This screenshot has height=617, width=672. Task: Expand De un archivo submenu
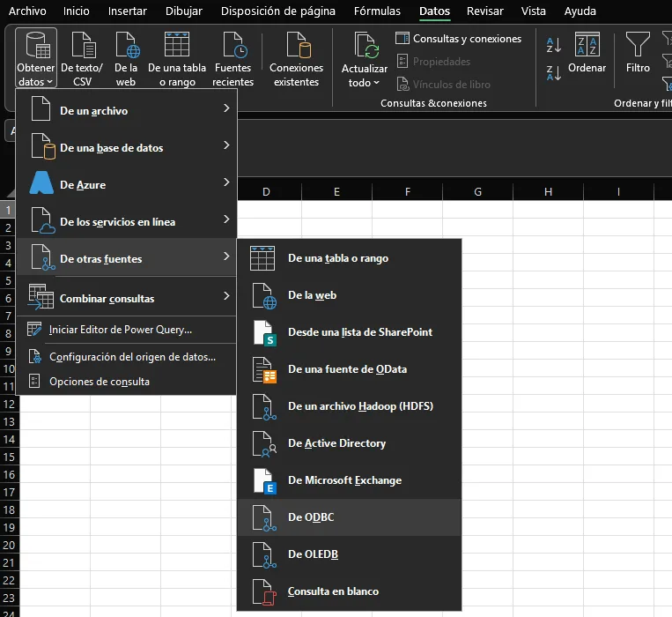point(127,109)
